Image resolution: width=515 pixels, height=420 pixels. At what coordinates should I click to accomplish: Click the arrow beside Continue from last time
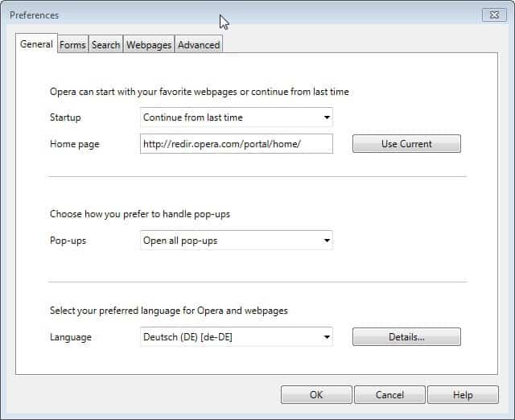pyautogui.click(x=327, y=117)
